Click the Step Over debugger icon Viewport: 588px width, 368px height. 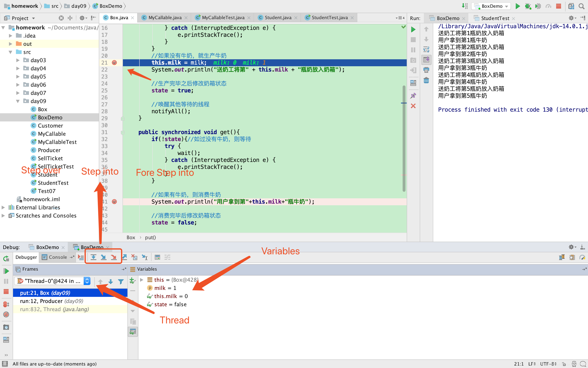(93, 257)
